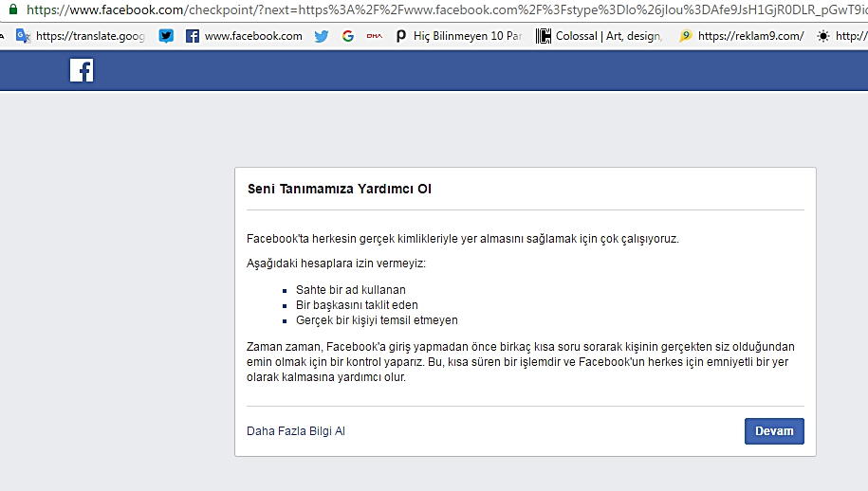Click the paragraph starting Zaman zaman
This screenshot has width=868, height=491.
521,362
